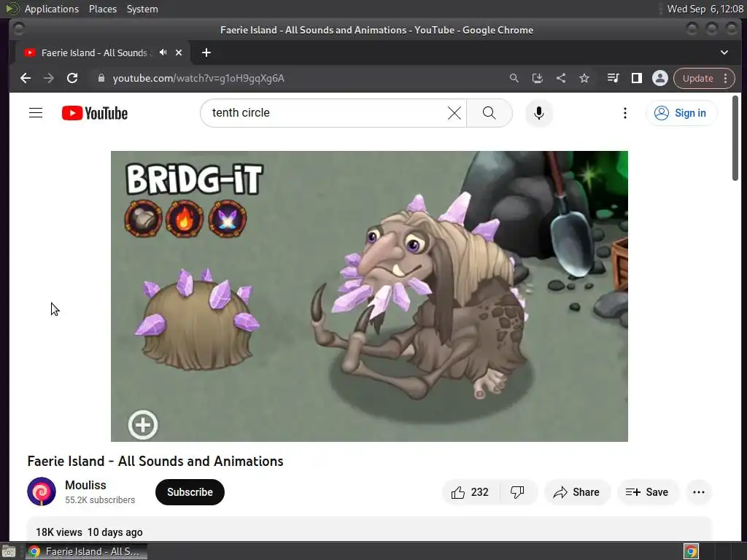Open the Places menu
The image size is (747, 560).
point(103,9)
